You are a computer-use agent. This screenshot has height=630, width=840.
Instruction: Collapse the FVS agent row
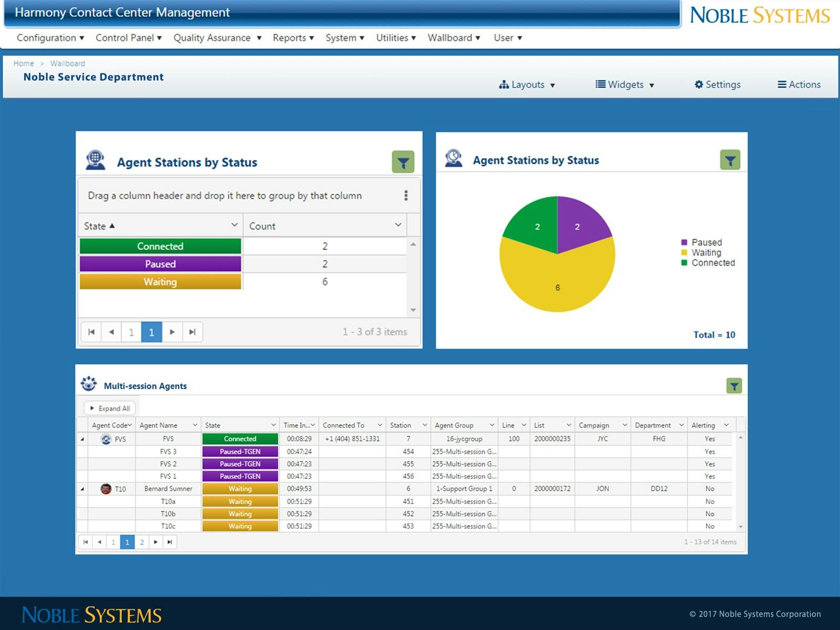tap(82, 439)
